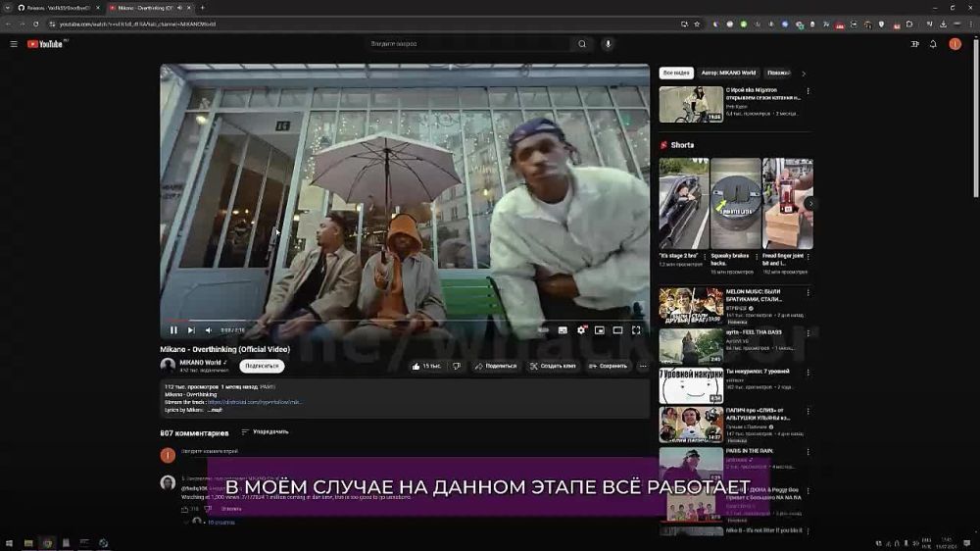Open more actions menu below video
980x551 pixels.
pyautogui.click(x=643, y=366)
